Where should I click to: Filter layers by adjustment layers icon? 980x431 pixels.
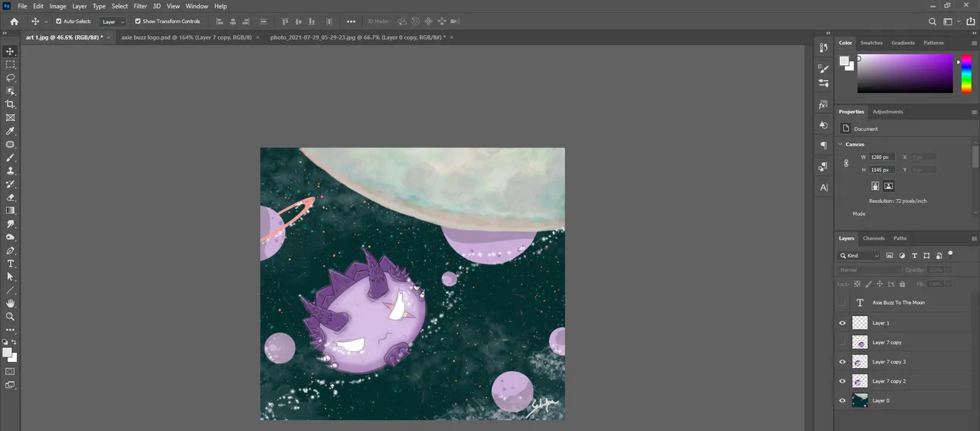(902, 256)
